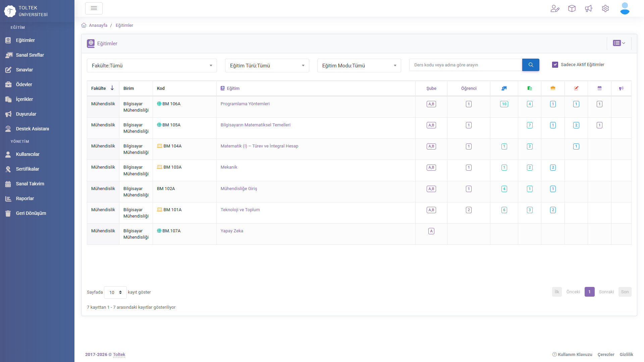
Task: Open the Eğitim Türü:Tümü dropdown
Action: click(x=267, y=66)
